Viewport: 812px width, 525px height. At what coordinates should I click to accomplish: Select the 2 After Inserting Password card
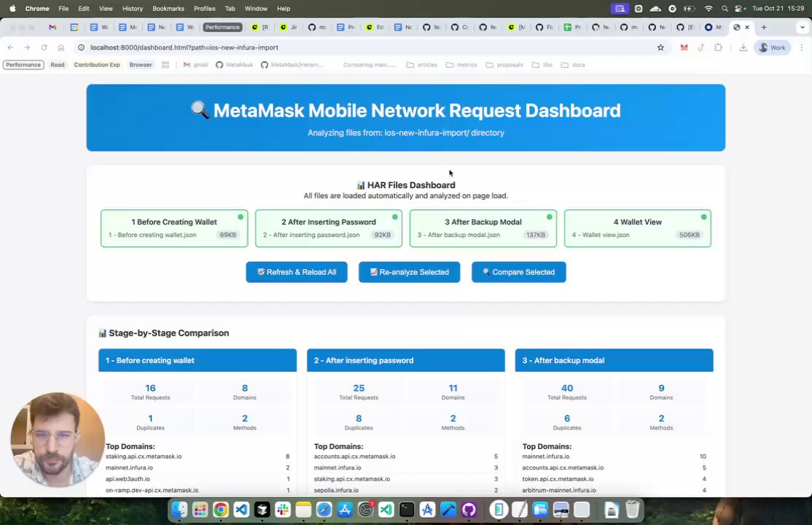(328, 228)
